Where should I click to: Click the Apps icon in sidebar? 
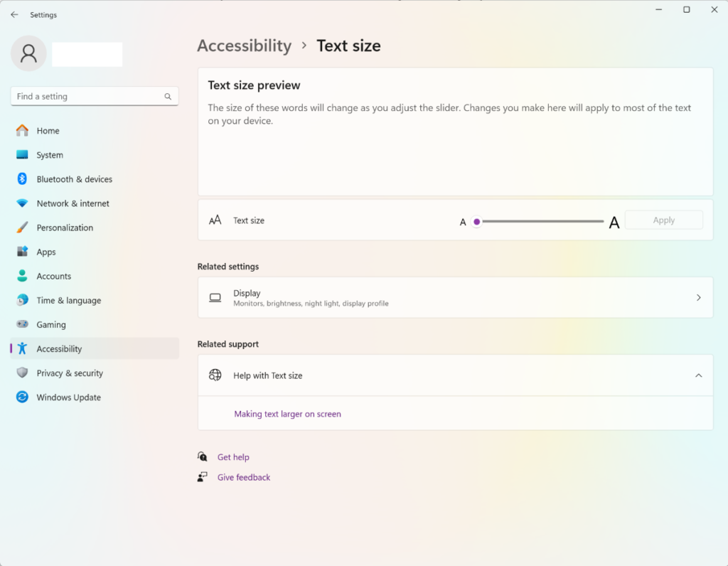point(22,252)
